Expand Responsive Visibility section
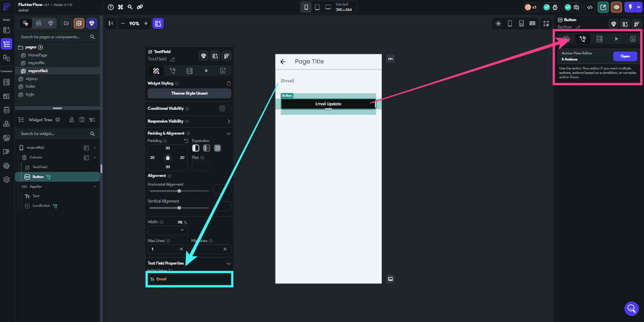Viewport: 644px width, 322px height. 229,121
